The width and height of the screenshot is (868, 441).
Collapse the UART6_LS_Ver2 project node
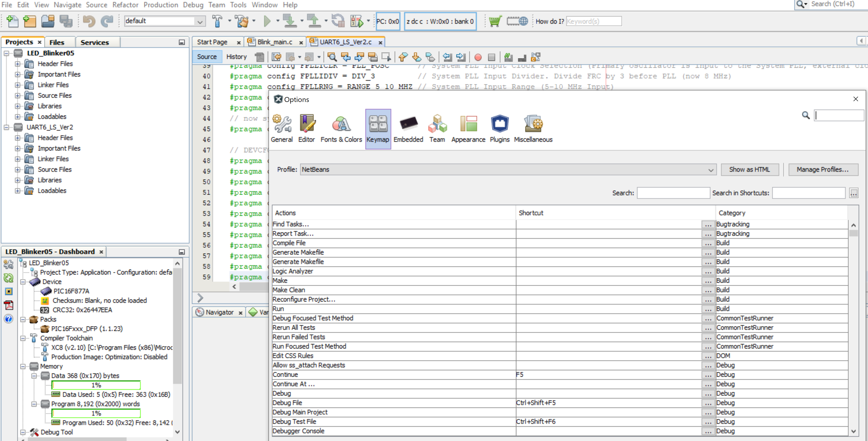click(x=6, y=127)
